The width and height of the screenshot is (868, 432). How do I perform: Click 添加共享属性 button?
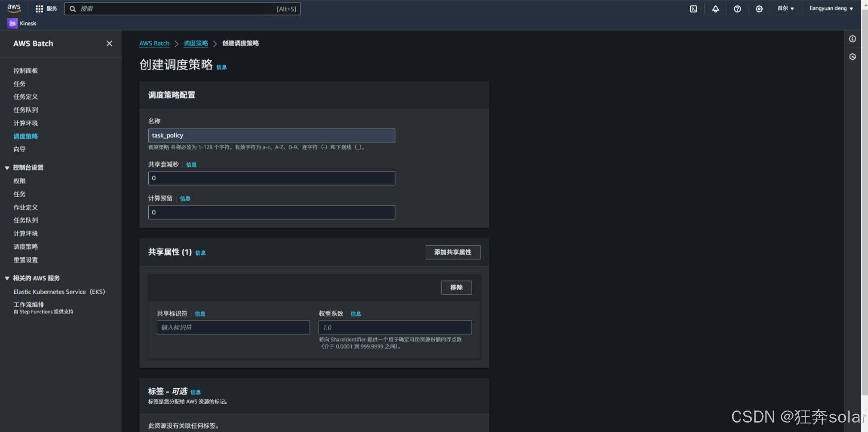[x=453, y=252]
